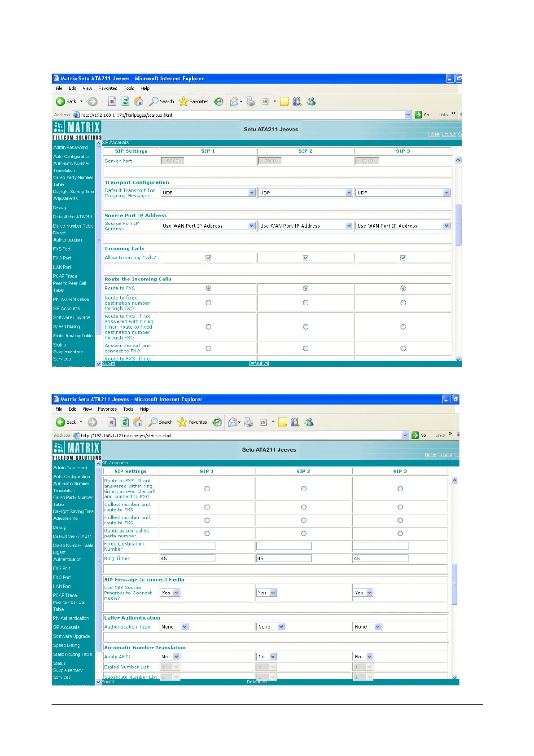534x756 pixels.
Task: Open Edit menu in Caller Authentication window
Action: click(x=72, y=409)
